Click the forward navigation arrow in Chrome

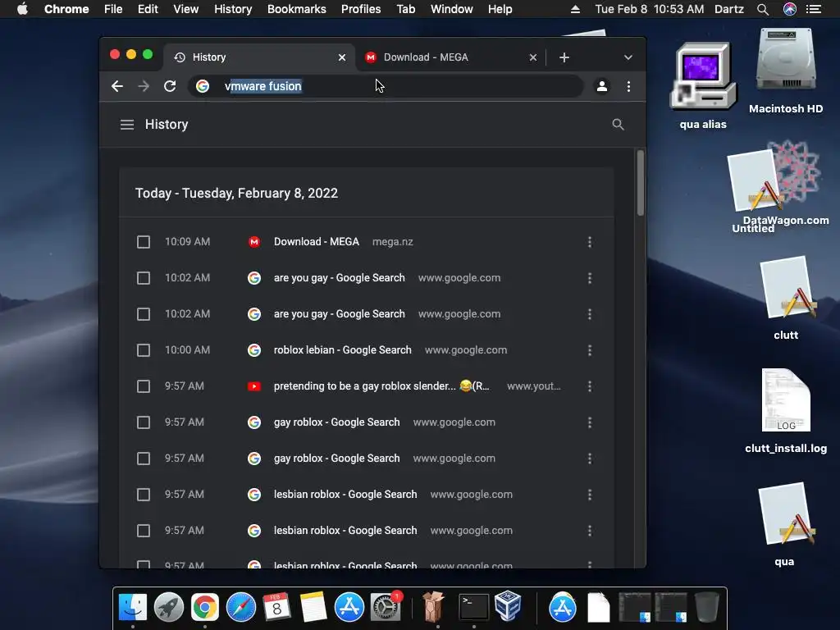[x=143, y=86]
